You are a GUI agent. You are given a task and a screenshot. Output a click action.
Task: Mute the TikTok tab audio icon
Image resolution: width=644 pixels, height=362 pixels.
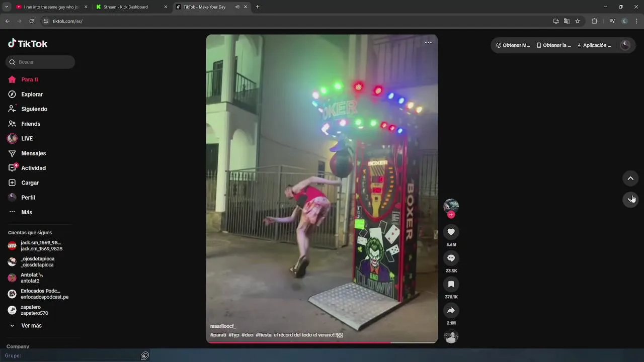click(237, 7)
